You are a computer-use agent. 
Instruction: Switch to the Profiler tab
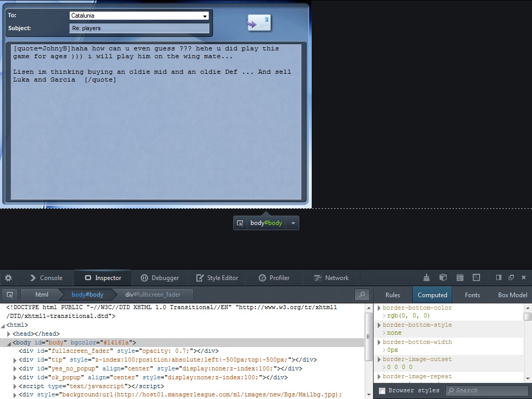pyautogui.click(x=274, y=278)
